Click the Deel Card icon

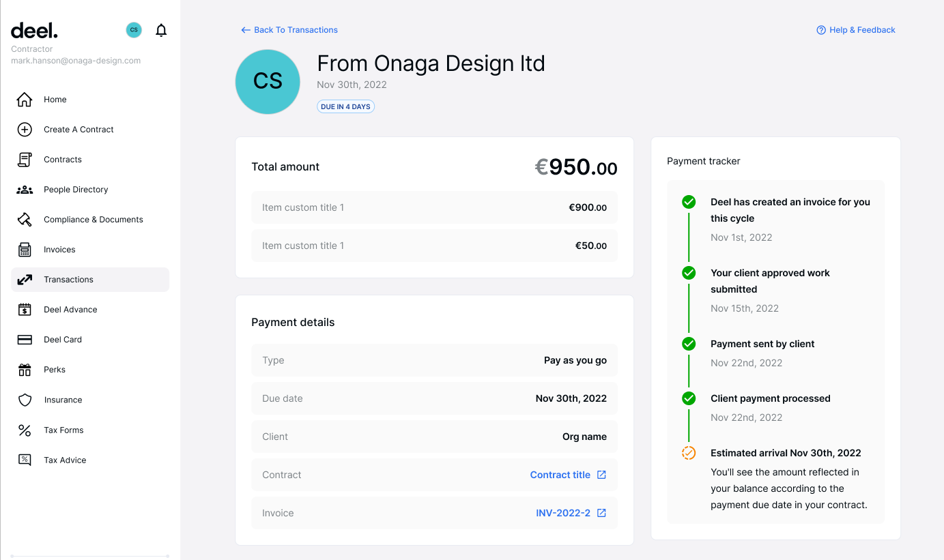(25, 340)
